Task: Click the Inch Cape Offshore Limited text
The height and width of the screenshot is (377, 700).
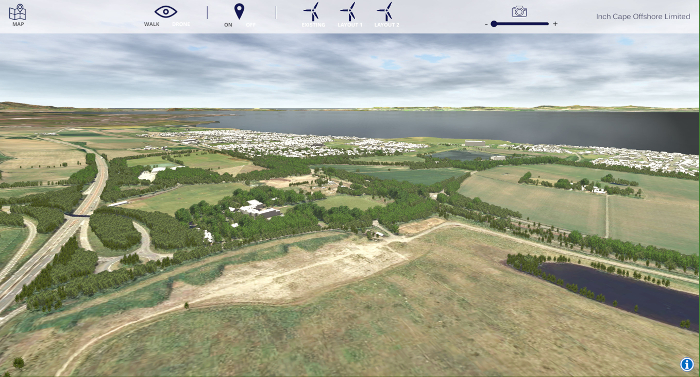Action: 643,17
